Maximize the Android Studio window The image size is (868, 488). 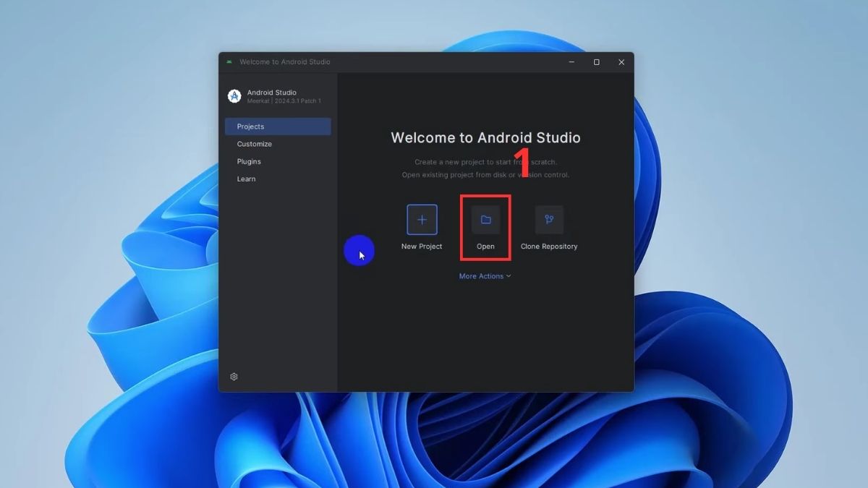(x=596, y=62)
